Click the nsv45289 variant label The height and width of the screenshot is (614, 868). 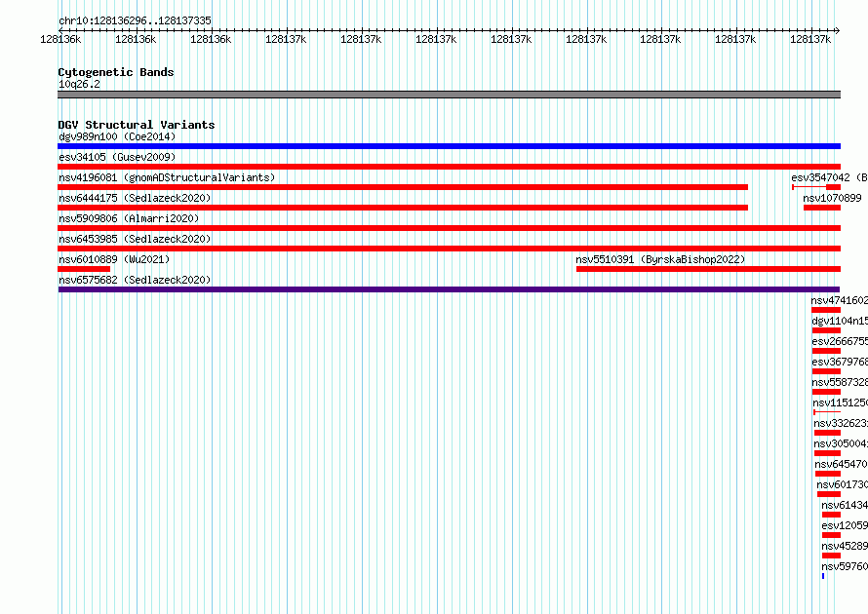845,546
